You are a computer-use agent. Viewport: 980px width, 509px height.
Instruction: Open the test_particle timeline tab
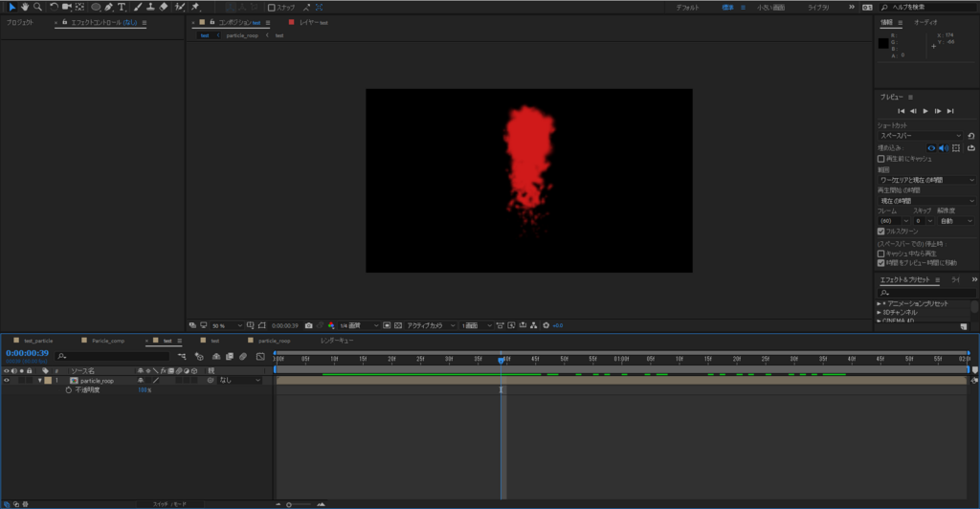pyautogui.click(x=38, y=341)
